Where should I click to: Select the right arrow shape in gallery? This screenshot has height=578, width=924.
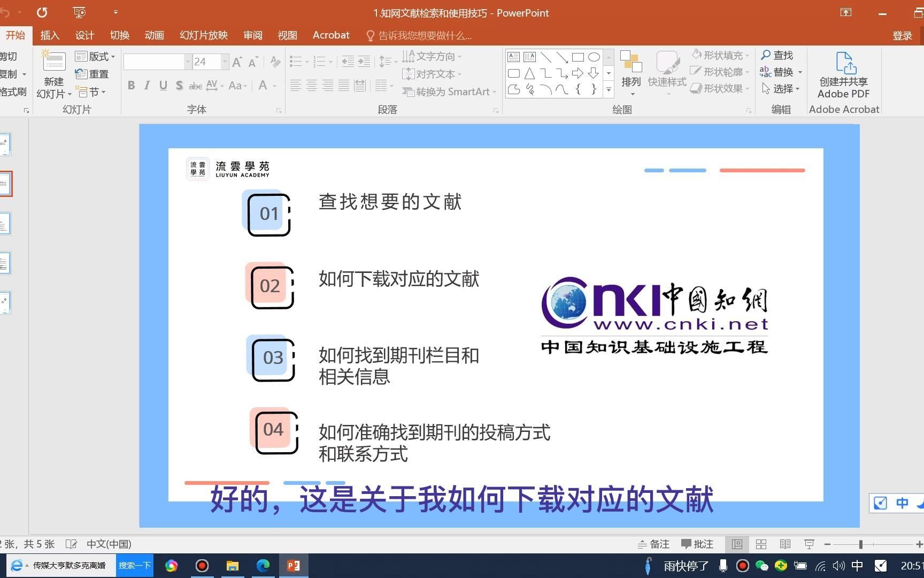[577, 73]
